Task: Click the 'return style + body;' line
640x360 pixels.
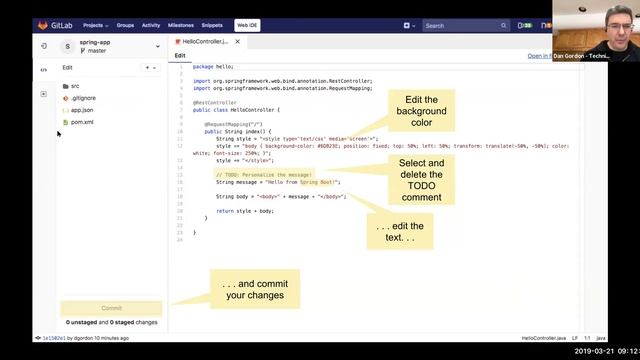Action: tap(245, 211)
